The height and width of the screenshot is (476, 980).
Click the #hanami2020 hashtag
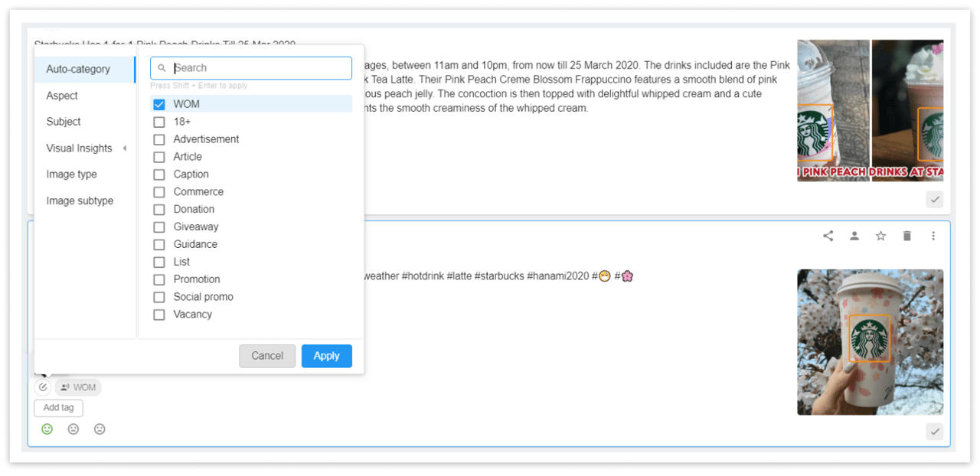558,276
